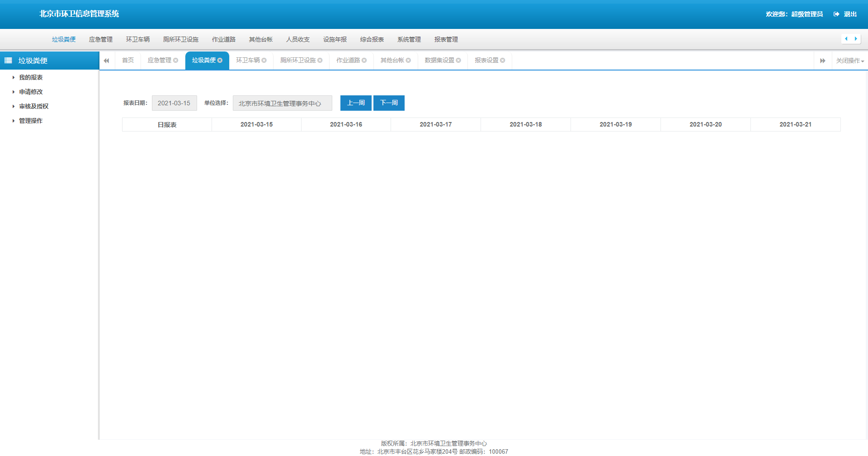
Task: Switch to the 首页 tab
Action: click(x=128, y=61)
